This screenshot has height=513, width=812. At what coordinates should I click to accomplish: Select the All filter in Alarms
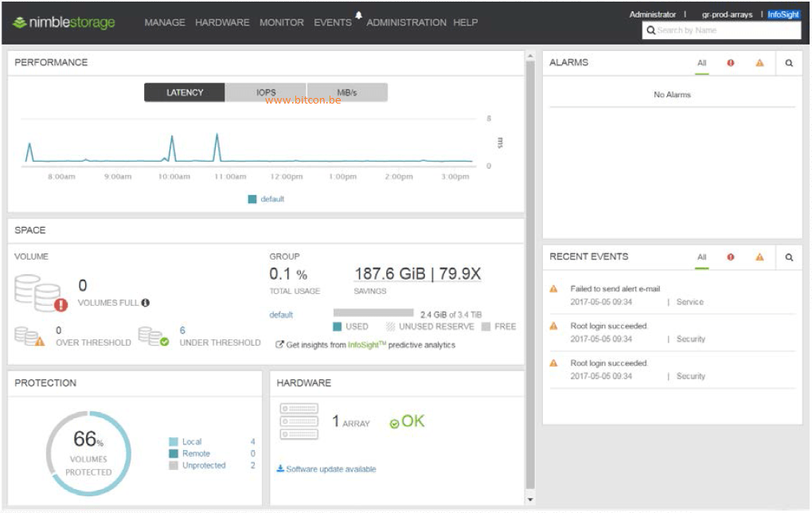pyautogui.click(x=701, y=63)
